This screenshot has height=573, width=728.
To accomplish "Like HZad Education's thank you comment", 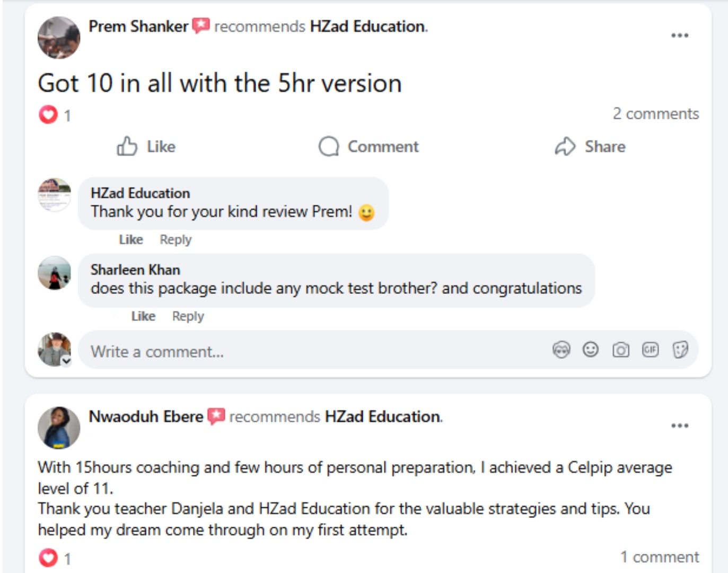I will coord(131,240).
